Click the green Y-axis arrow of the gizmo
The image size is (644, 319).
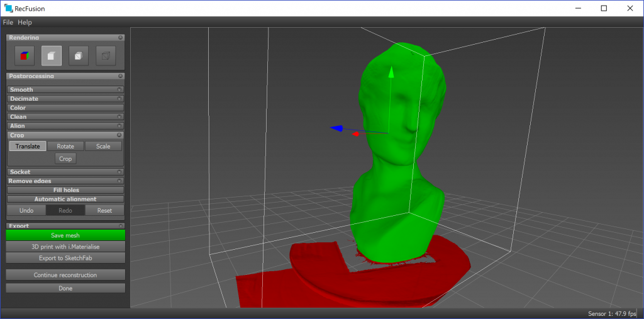(391, 74)
